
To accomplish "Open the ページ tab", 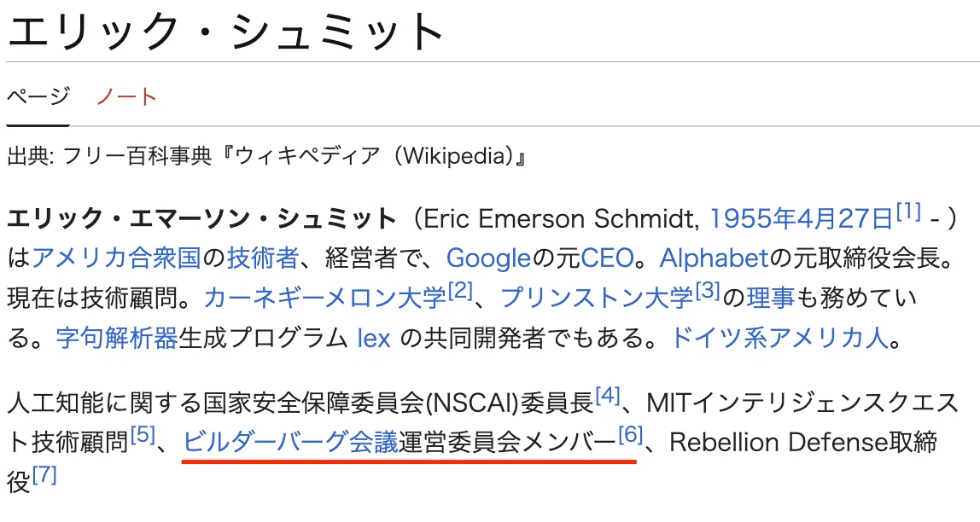I will pyautogui.click(x=38, y=96).
